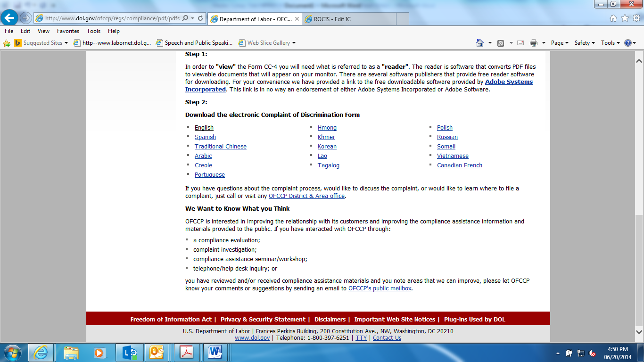Click the Contact Us footer link
The image size is (644, 362).
pos(387,338)
